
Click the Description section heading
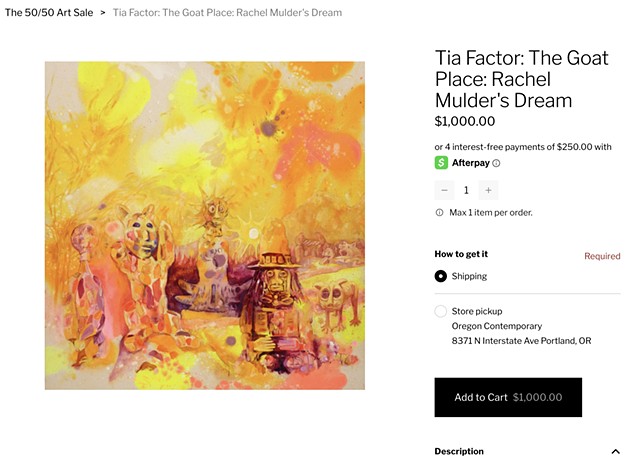[x=459, y=451]
